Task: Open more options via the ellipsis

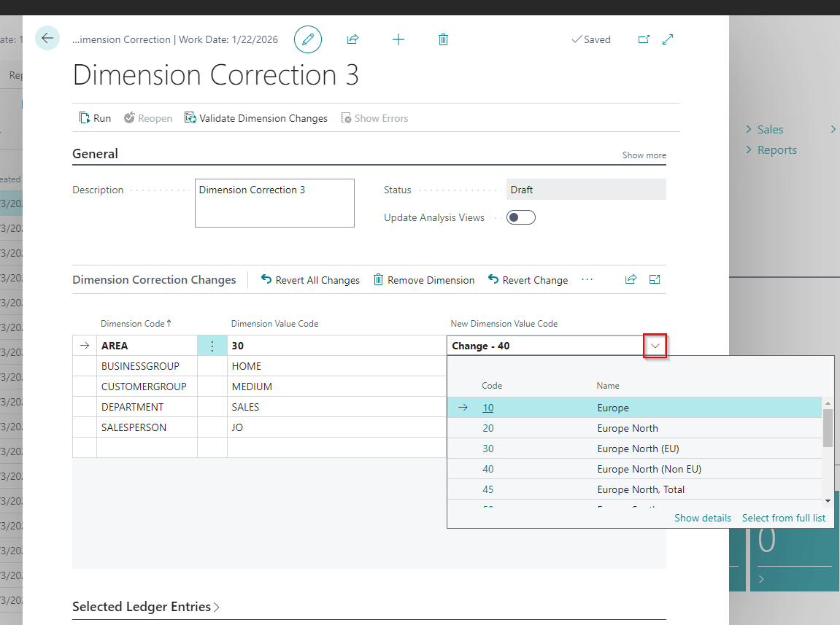Action: (587, 279)
